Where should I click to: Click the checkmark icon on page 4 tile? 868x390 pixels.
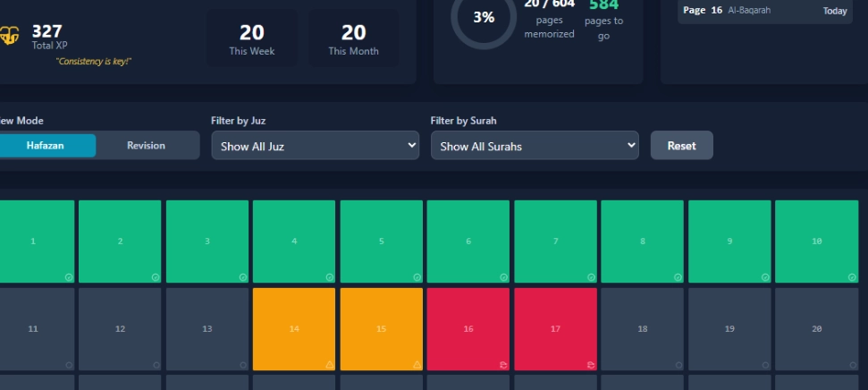330,277
